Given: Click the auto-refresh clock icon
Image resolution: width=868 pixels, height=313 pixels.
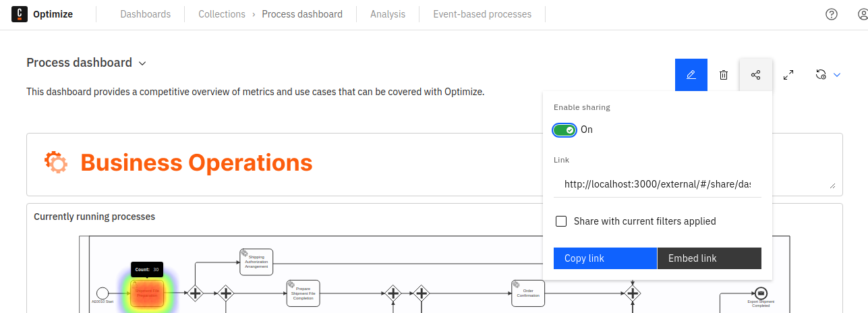Looking at the screenshot, I should 821,75.
